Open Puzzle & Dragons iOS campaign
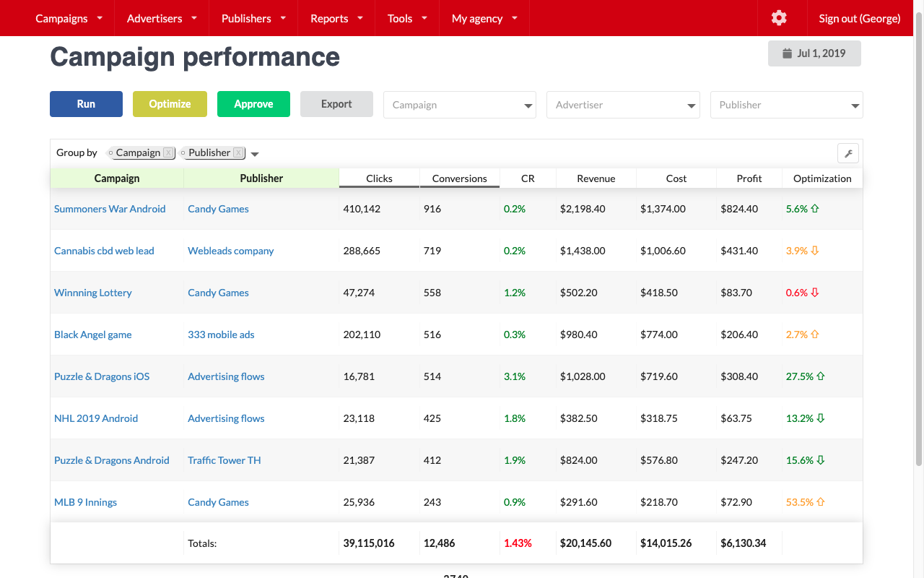This screenshot has width=924, height=578. coord(102,376)
